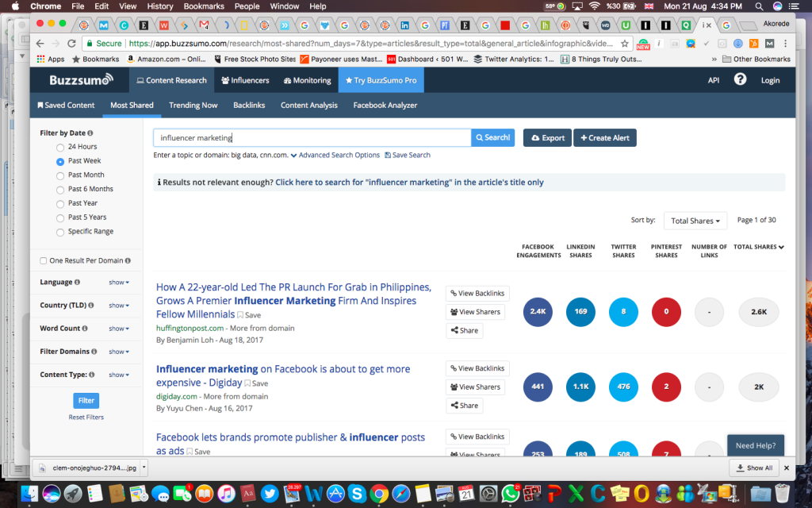Click the Search! button
The height and width of the screenshot is (508, 812).
(x=492, y=137)
